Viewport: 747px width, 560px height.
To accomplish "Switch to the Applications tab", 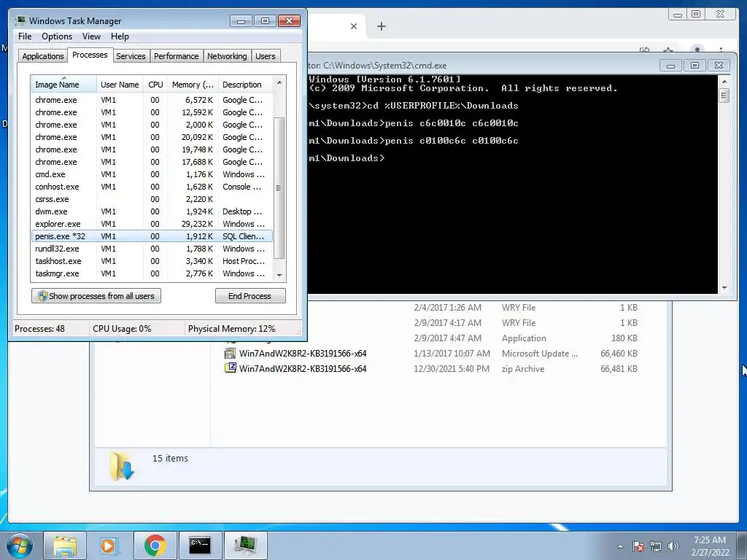I will pyautogui.click(x=43, y=56).
